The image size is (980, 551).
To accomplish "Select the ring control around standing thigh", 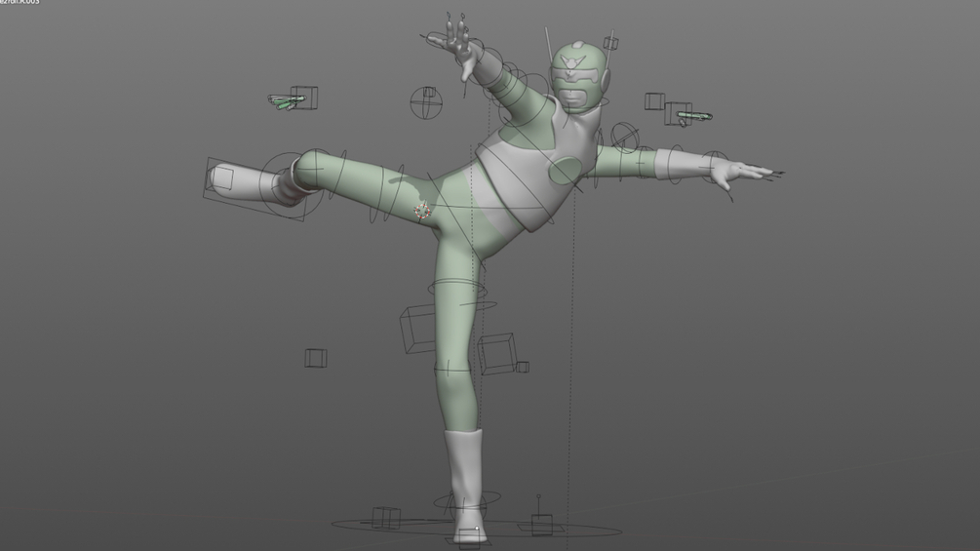I will (x=457, y=289).
